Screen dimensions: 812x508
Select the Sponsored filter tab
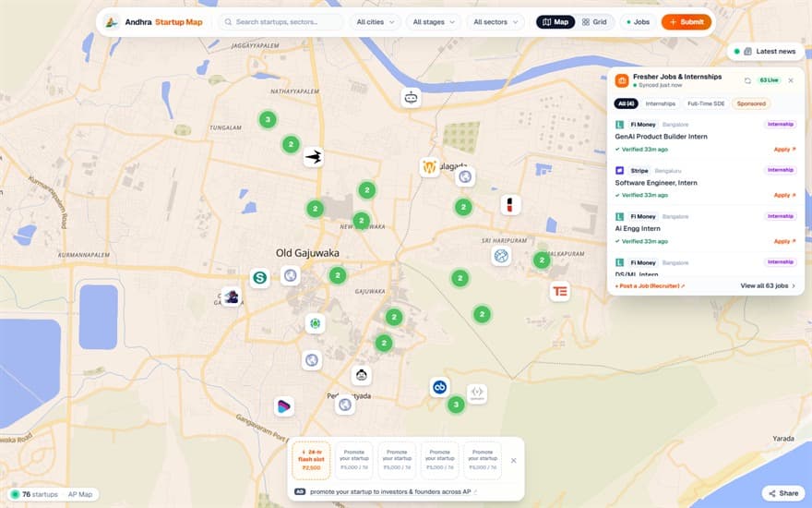(751, 103)
